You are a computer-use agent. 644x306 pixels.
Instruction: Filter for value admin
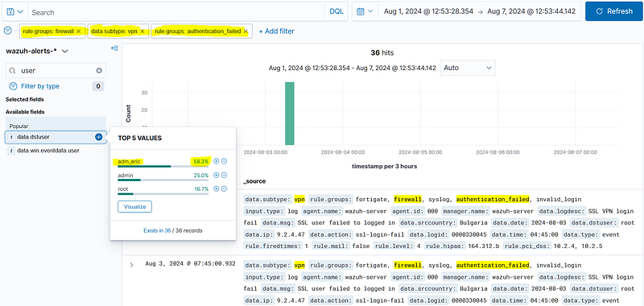pos(217,176)
